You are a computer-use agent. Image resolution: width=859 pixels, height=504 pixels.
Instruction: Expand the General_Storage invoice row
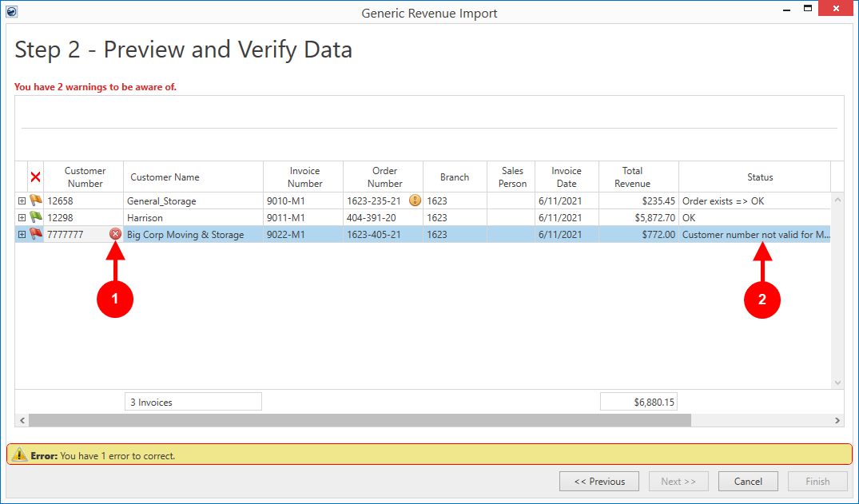(22, 201)
